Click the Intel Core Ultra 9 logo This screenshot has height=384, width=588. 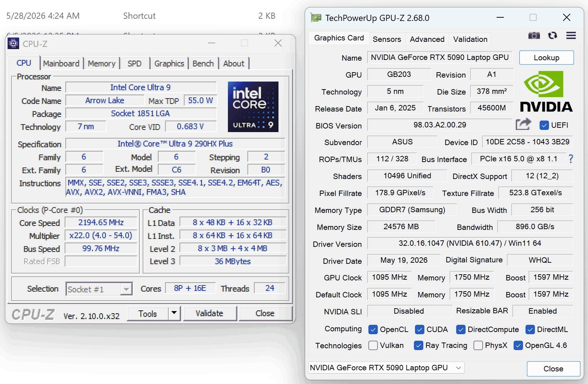coord(253,107)
